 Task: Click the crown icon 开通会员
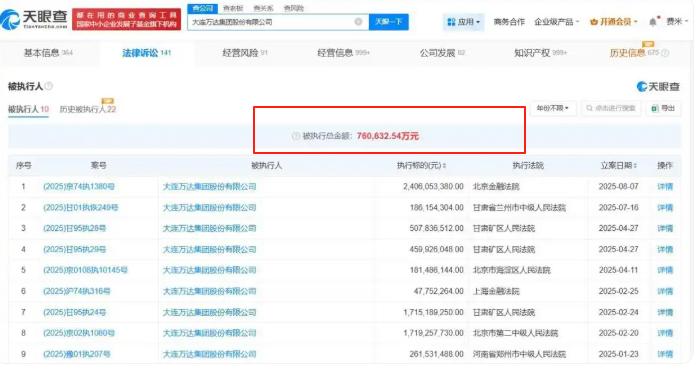click(593, 22)
